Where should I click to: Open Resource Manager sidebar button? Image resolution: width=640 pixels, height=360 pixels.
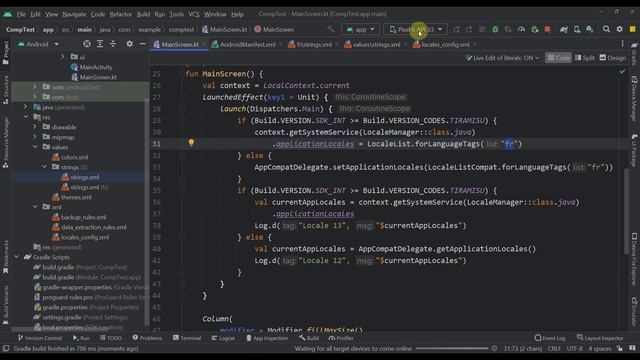(6, 143)
